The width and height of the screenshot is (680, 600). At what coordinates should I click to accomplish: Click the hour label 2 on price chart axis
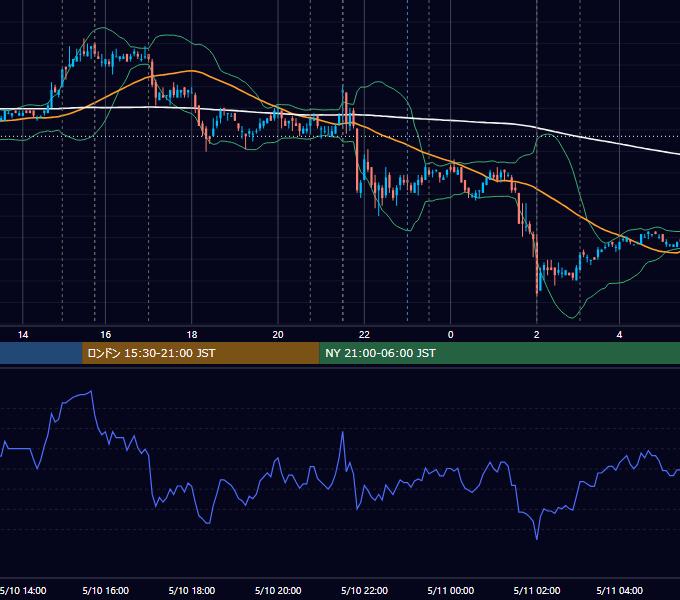tap(537, 335)
